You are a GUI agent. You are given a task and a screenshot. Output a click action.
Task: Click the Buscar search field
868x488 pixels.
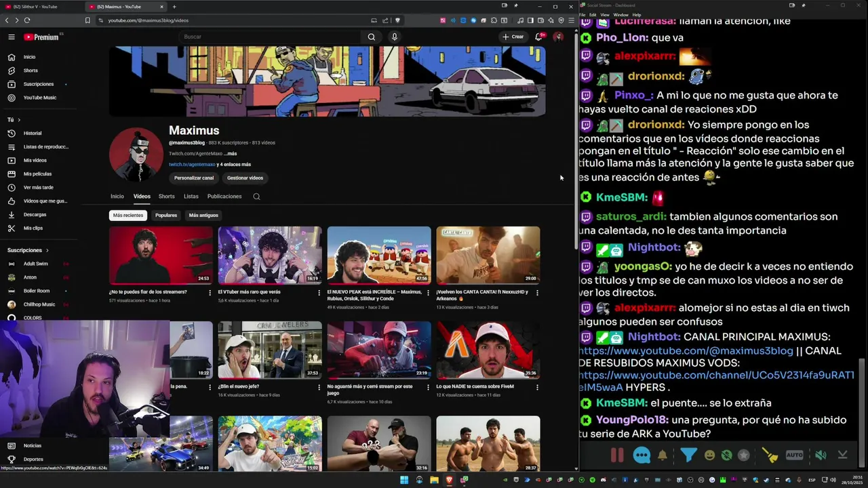pyautogui.click(x=271, y=37)
